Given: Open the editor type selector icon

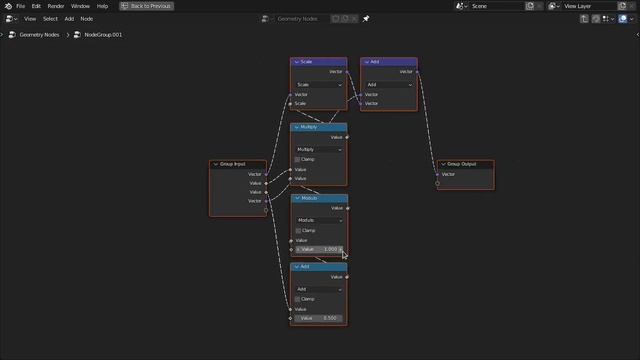Looking at the screenshot, I should (x=11, y=19).
